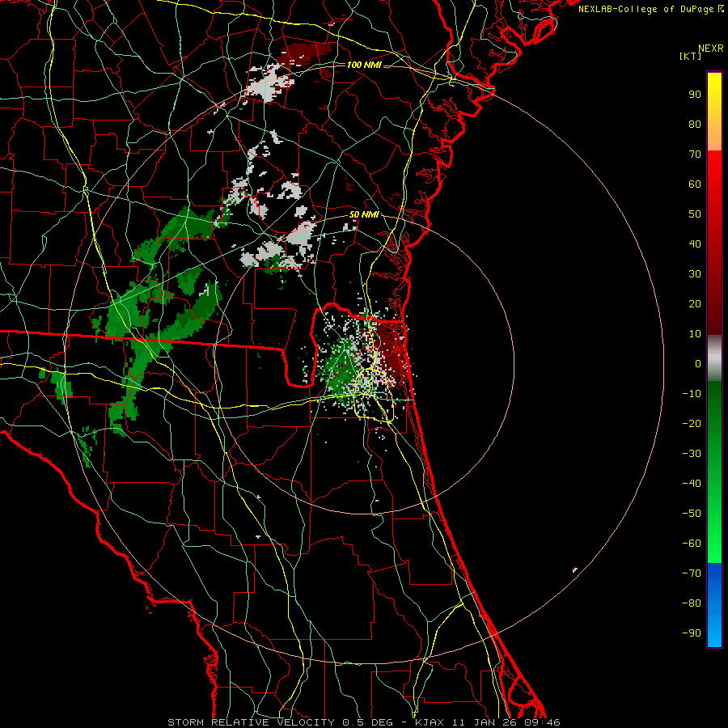Click the 80 value on the velocity scale

click(x=695, y=124)
